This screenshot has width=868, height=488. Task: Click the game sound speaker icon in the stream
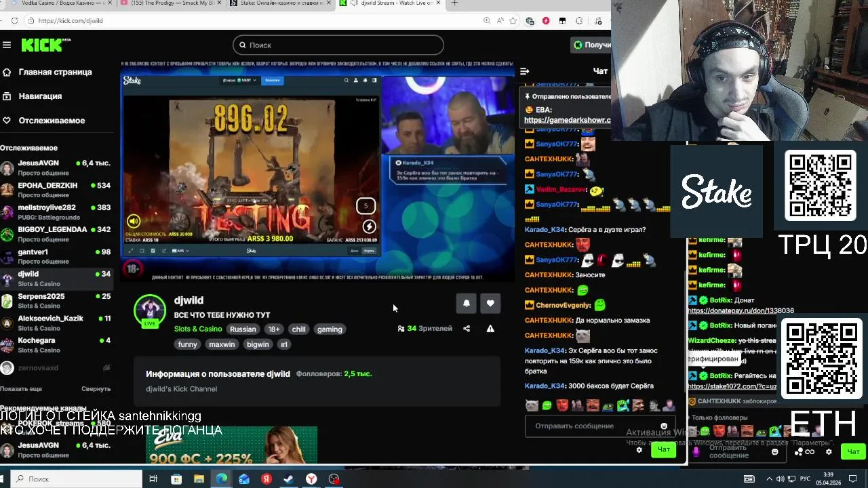click(x=134, y=221)
